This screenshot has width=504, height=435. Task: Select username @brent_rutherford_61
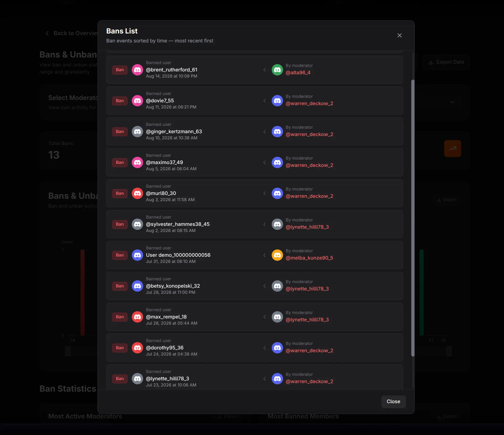[x=172, y=70]
